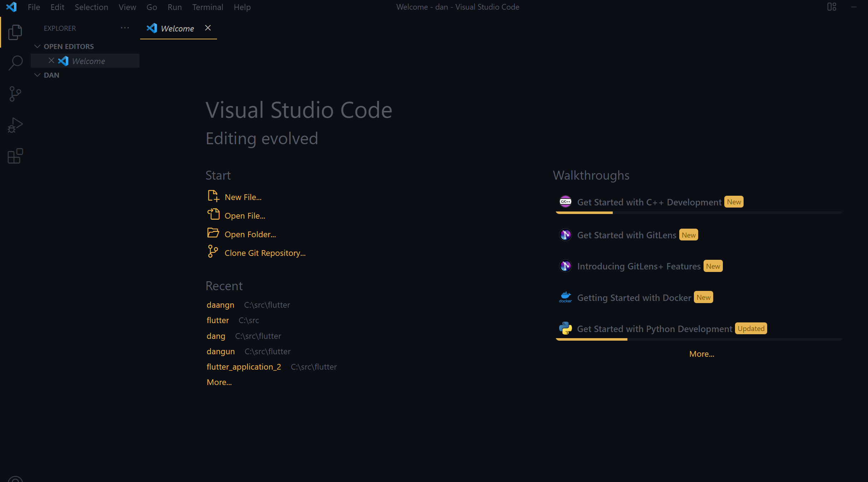Image resolution: width=868 pixels, height=482 pixels.
Task: Click the EXPLORER panel title
Action: (60, 28)
